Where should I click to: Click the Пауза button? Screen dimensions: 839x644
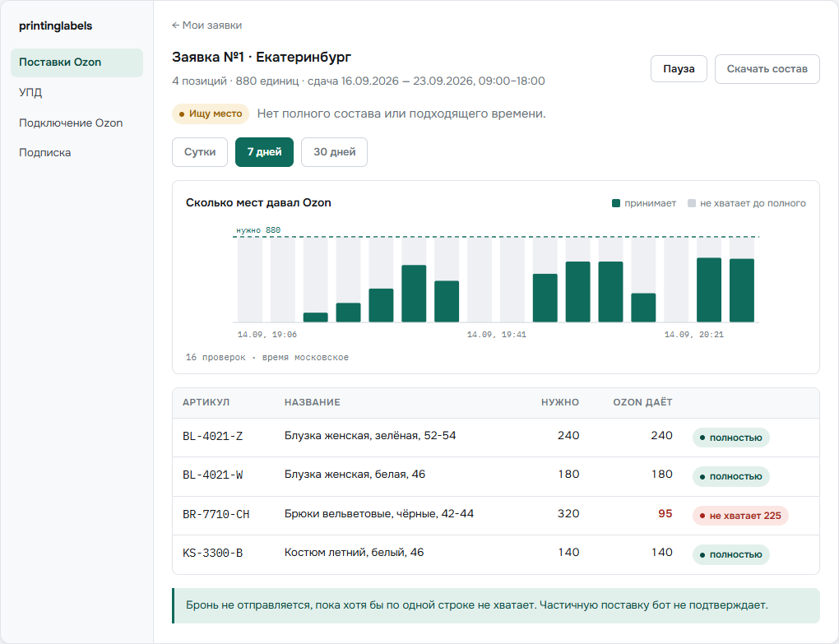pos(679,69)
